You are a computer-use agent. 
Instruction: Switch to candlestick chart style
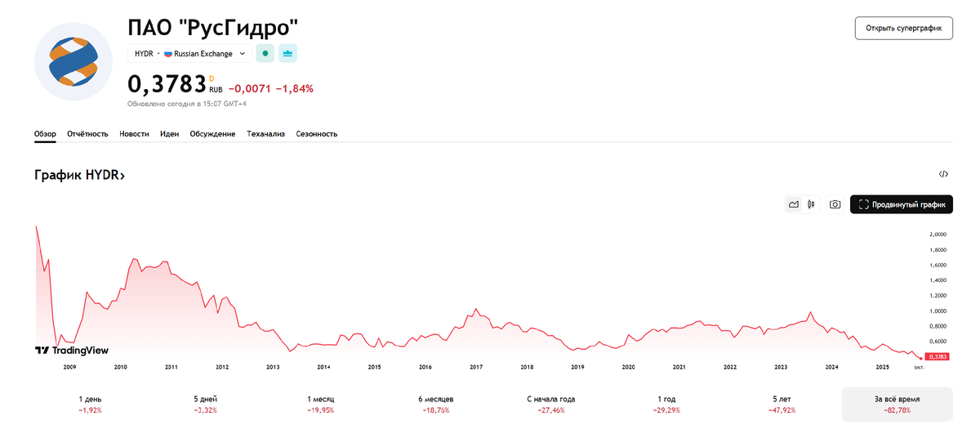point(811,204)
